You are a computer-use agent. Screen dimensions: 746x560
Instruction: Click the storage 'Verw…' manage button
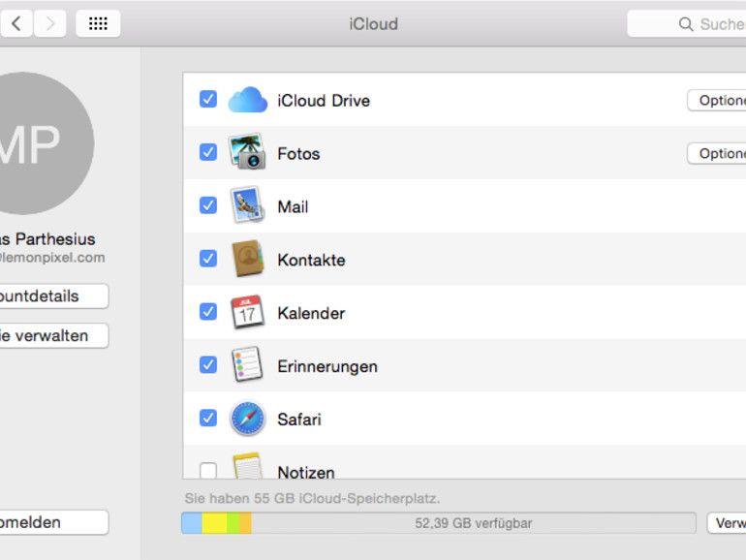[x=727, y=523]
